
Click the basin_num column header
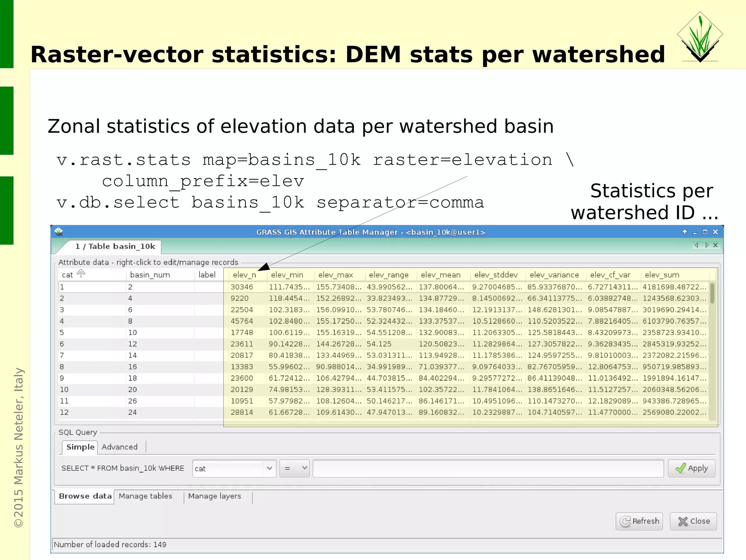click(x=160, y=275)
